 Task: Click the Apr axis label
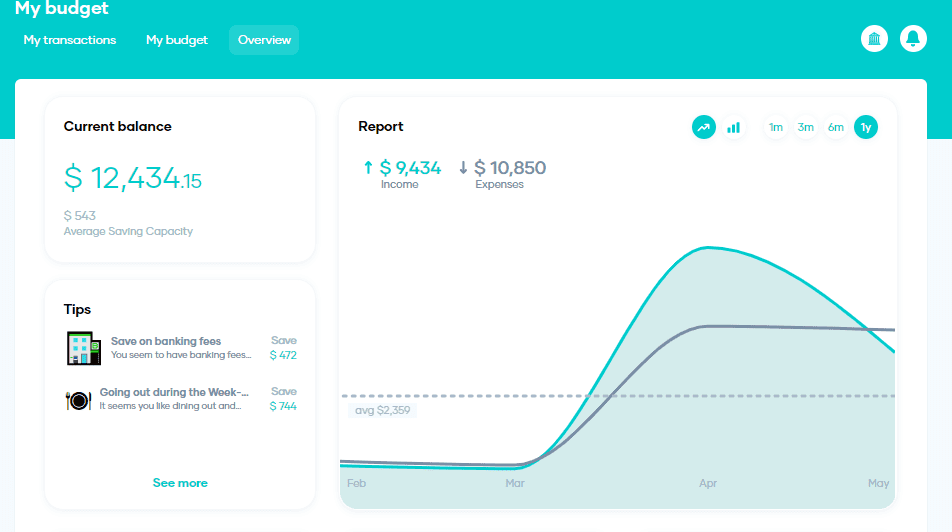[x=708, y=483]
